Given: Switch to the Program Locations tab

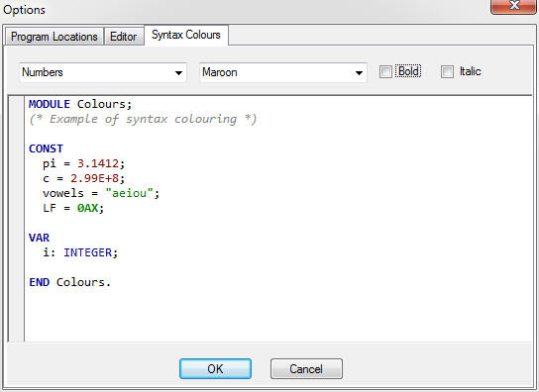Looking at the screenshot, I should (54, 37).
